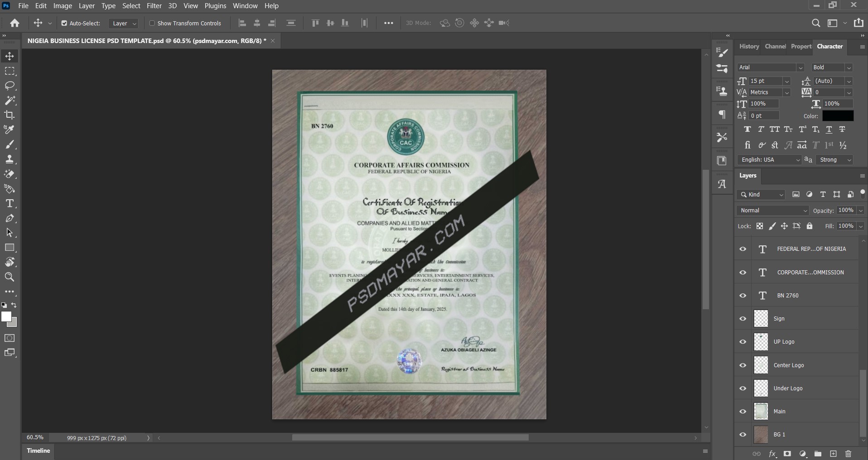The image size is (868, 460).
Task: Click the foreground color swatch
Action: (6, 316)
